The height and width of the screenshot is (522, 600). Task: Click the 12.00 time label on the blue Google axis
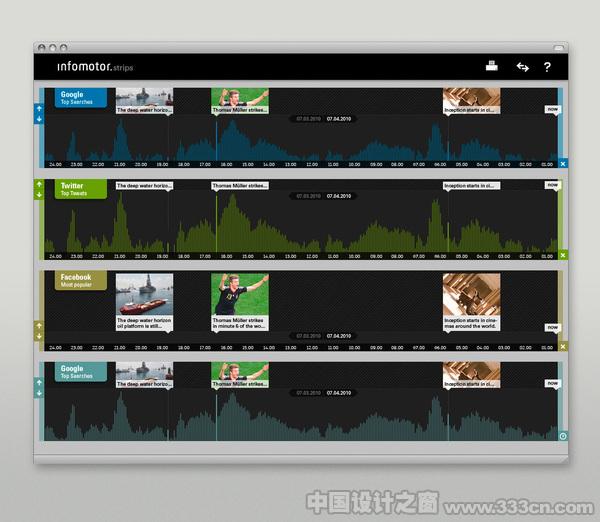click(312, 165)
